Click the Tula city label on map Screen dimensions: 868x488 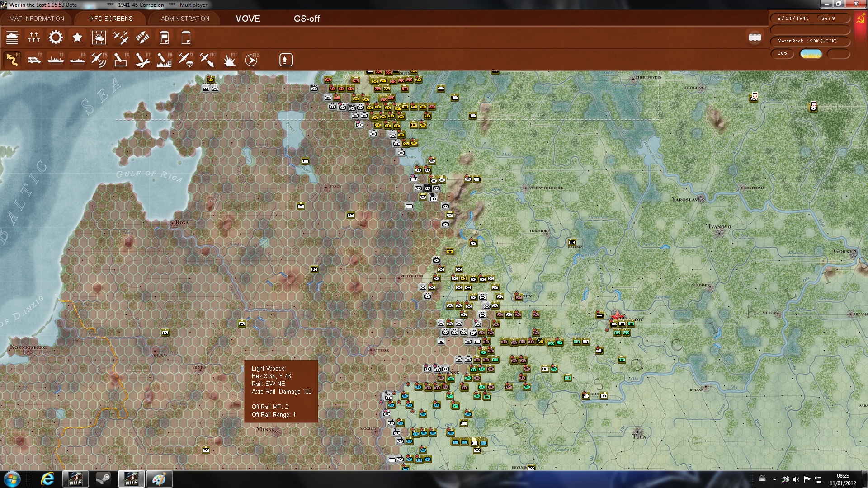coord(639,436)
